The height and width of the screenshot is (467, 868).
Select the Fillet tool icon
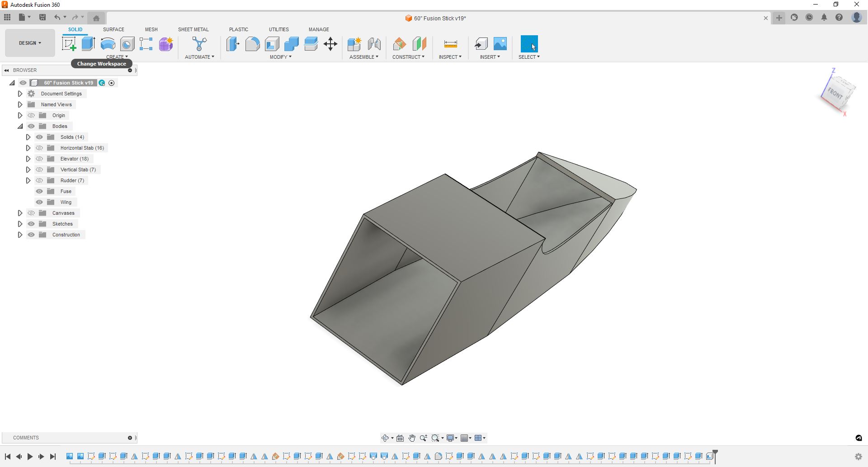252,44
